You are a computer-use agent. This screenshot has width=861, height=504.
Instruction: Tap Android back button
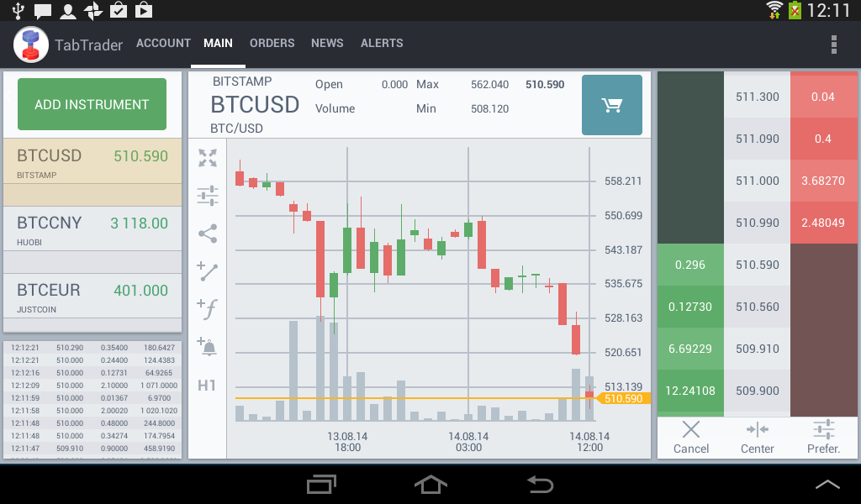pos(540,484)
